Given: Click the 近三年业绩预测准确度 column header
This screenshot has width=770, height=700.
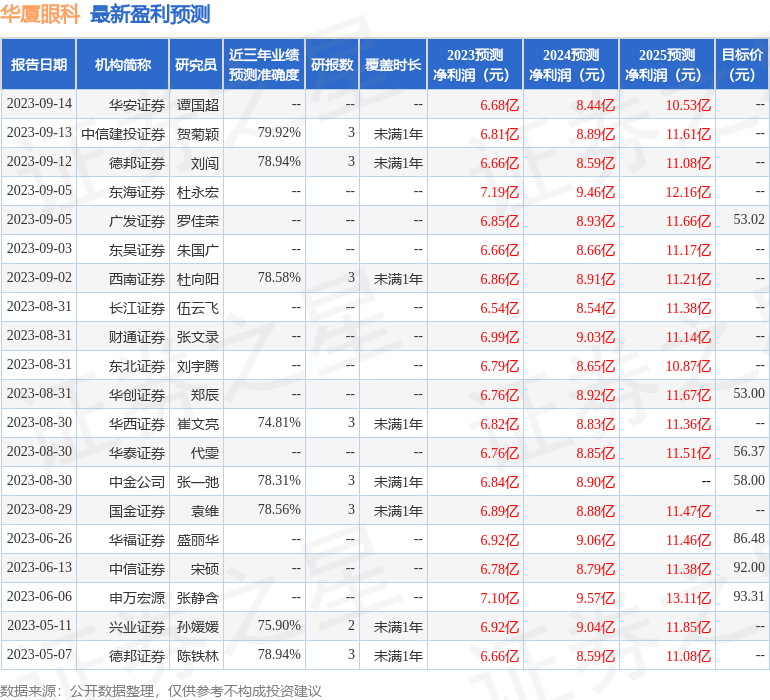Looking at the screenshot, I should (264, 64).
